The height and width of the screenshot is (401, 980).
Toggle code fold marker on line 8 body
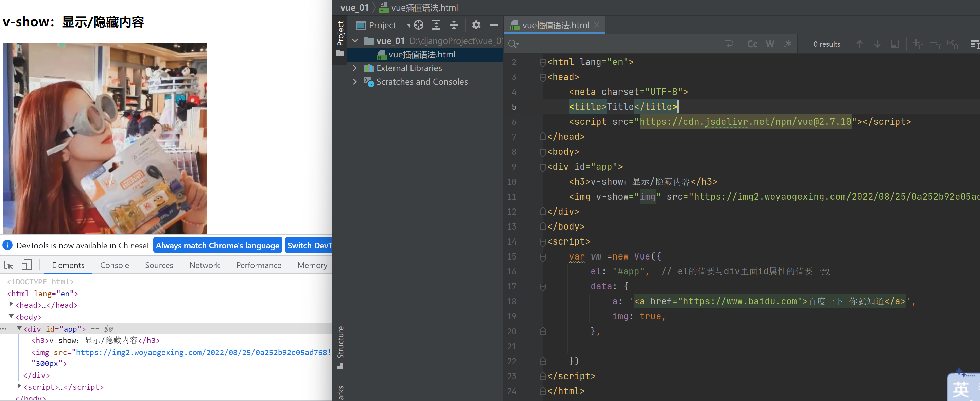pyautogui.click(x=543, y=152)
